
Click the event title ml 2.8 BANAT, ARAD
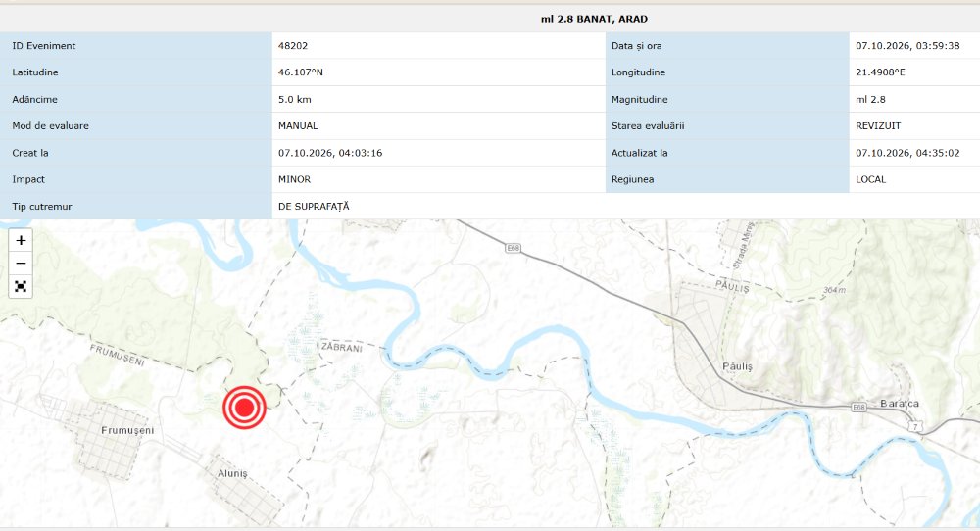[x=594, y=19]
